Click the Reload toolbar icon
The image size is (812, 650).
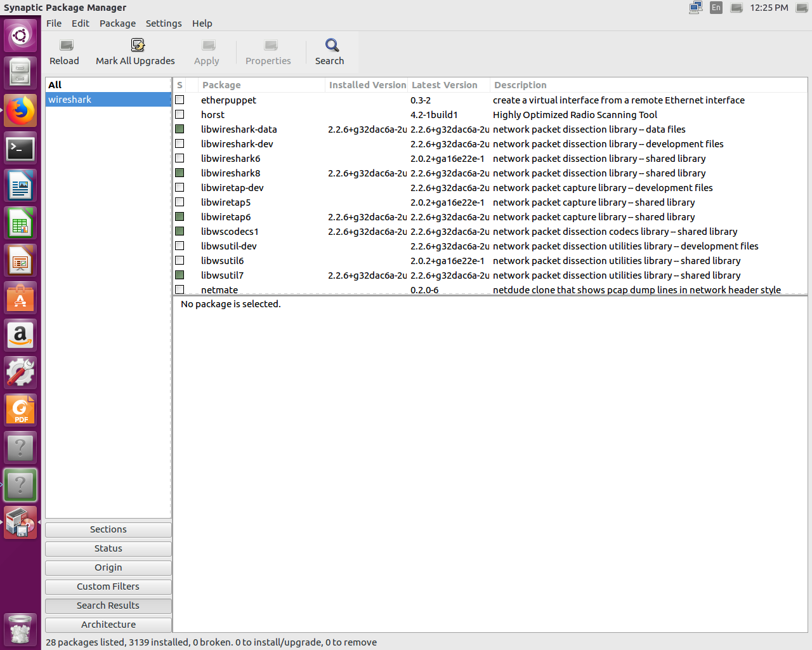point(65,46)
